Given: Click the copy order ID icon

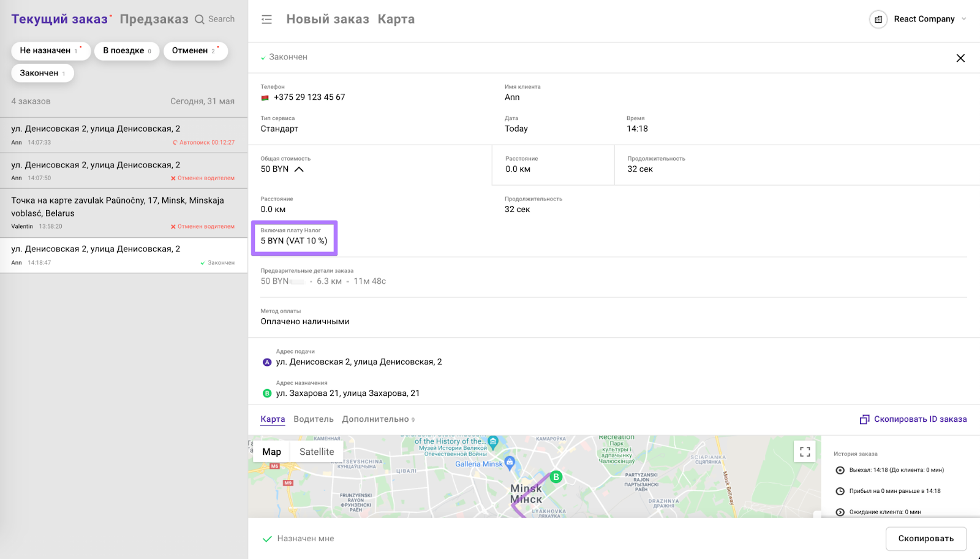Looking at the screenshot, I should pos(864,419).
